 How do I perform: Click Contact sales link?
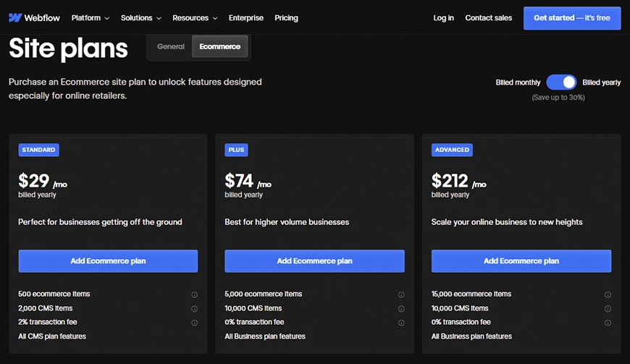[x=488, y=18]
